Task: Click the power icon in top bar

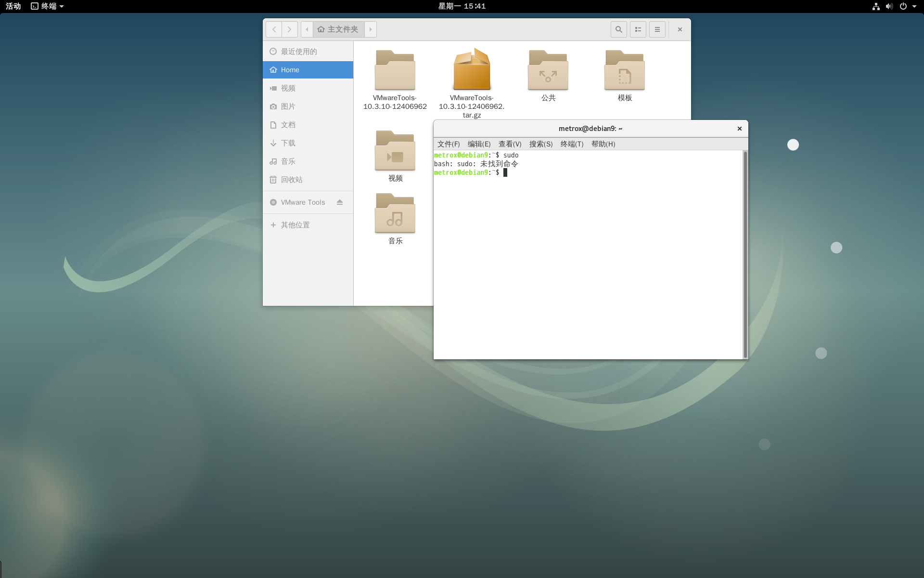Action: point(903,6)
